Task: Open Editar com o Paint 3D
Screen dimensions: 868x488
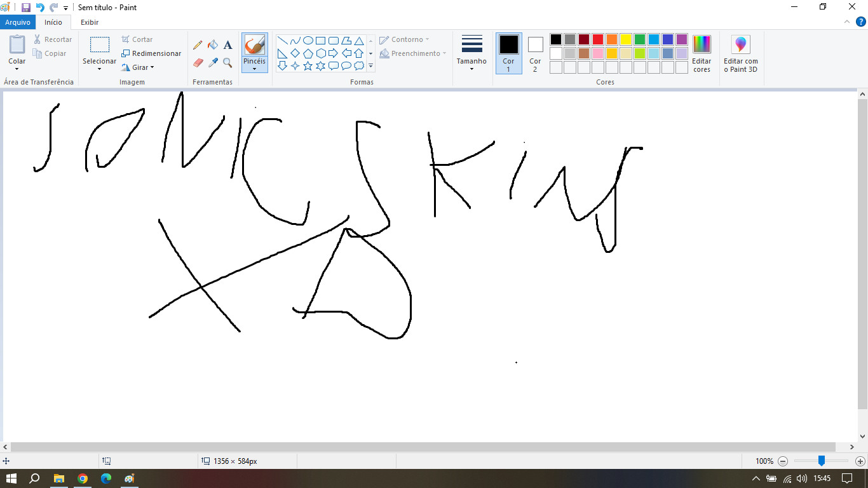Action: click(x=741, y=54)
